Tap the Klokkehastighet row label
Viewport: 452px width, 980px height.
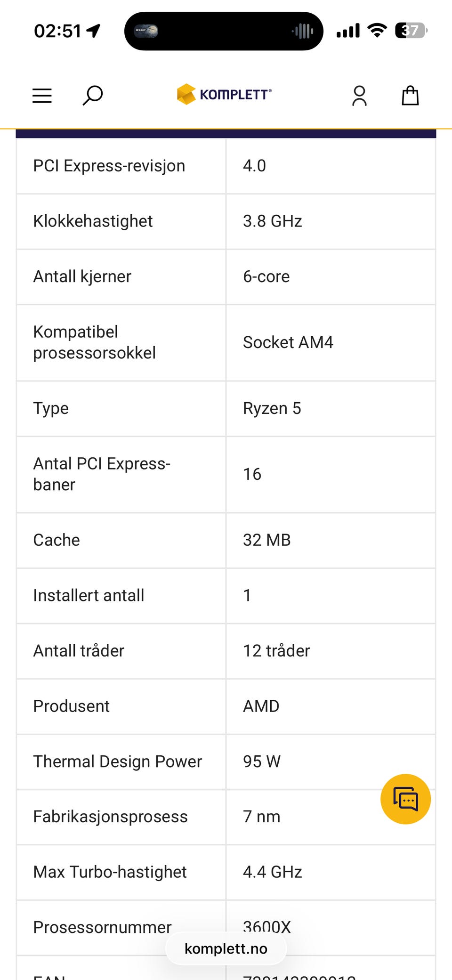93,221
